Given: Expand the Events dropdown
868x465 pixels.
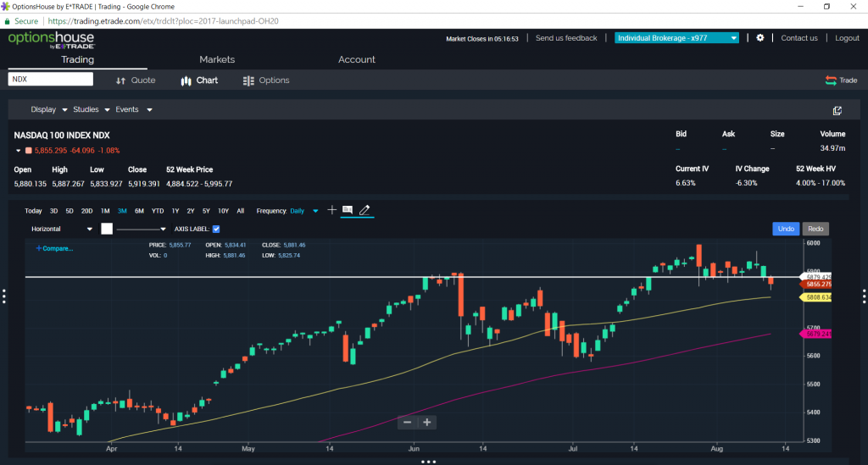Looking at the screenshot, I should coord(133,109).
